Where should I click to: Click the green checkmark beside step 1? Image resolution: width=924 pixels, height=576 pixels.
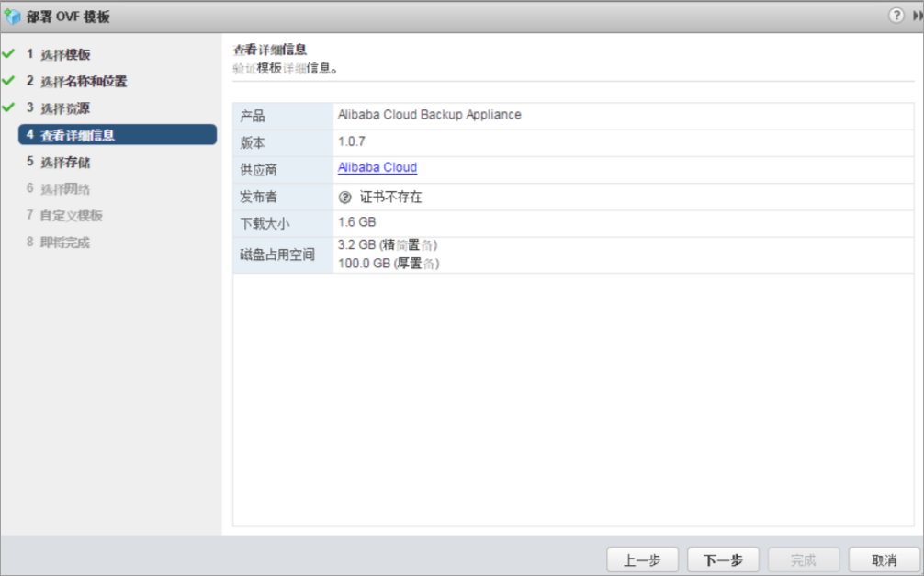pyautogui.click(x=8, y=53)
